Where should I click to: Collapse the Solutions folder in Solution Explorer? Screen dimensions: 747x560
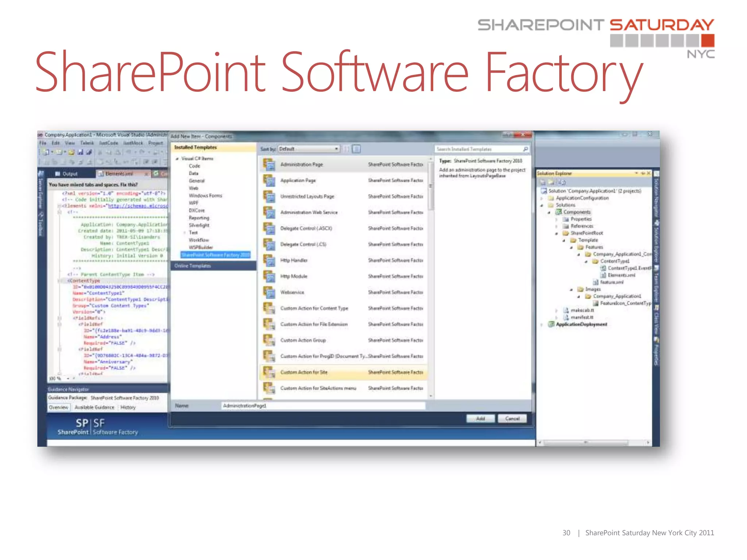click(542, 205)
